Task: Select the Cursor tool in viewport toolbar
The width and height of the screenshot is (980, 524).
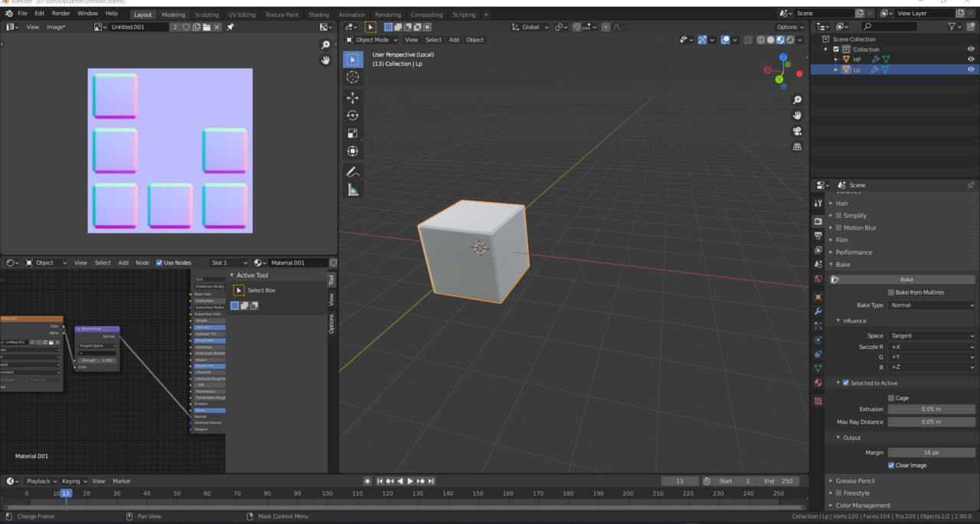Action: (x=353, y=77)
